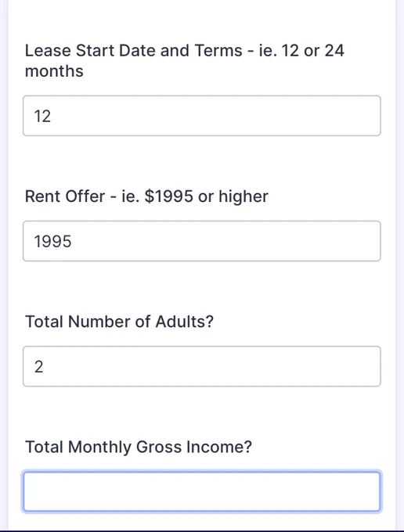
Task: Click the words 'Gross Income?' in the label
Action: pyautogui.click(x=194, y=447)
